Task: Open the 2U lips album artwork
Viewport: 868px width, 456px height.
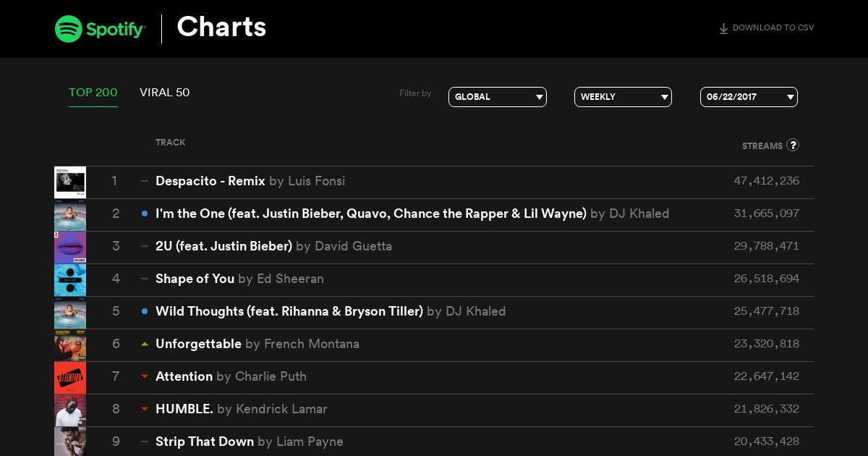Action: coord(70,248)
